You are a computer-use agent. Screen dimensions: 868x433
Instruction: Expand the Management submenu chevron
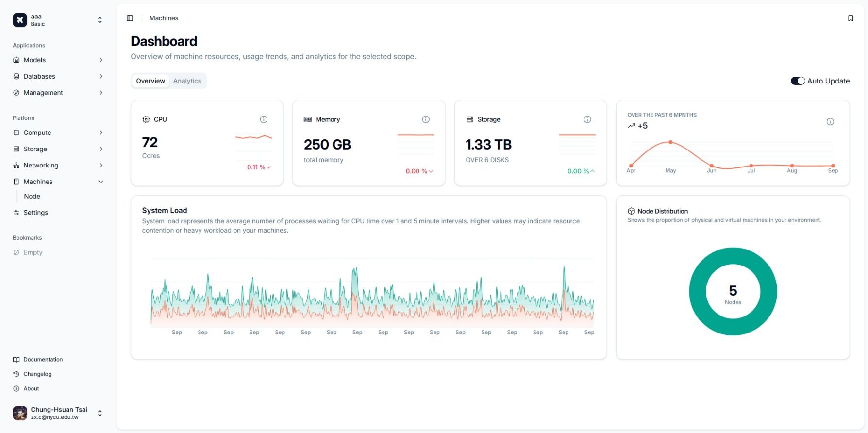(x=101, y=93)
